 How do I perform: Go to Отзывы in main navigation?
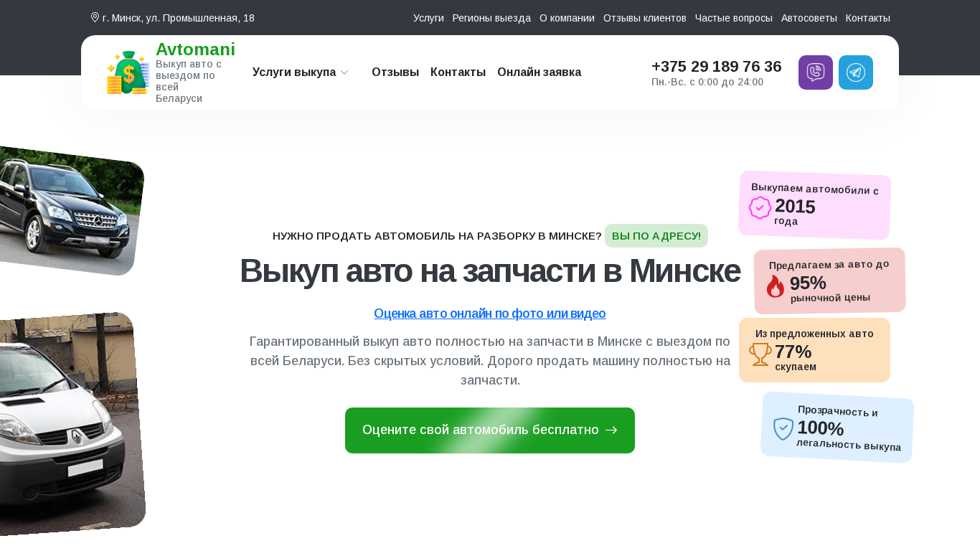(395, 72)
